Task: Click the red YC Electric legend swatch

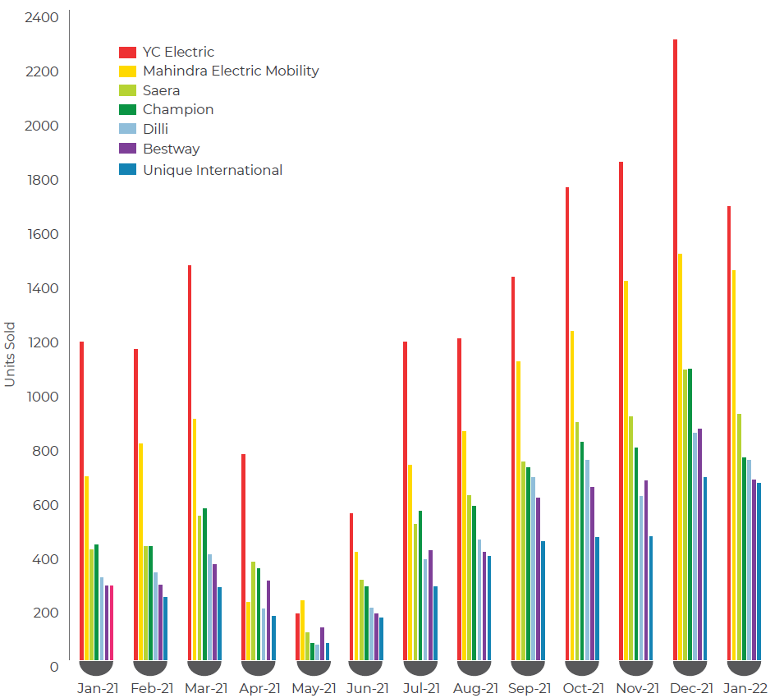Action: pos(127,53)
